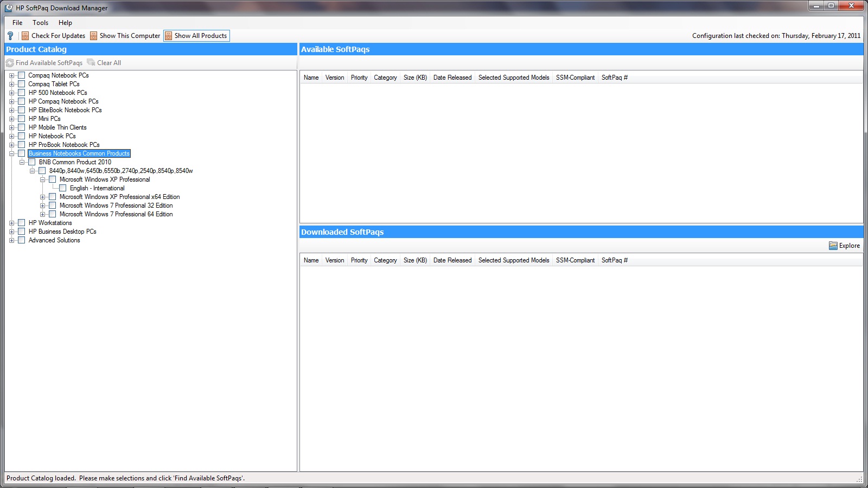
Task: Check the English - International checkbox
Action: (x=63, y=188)
